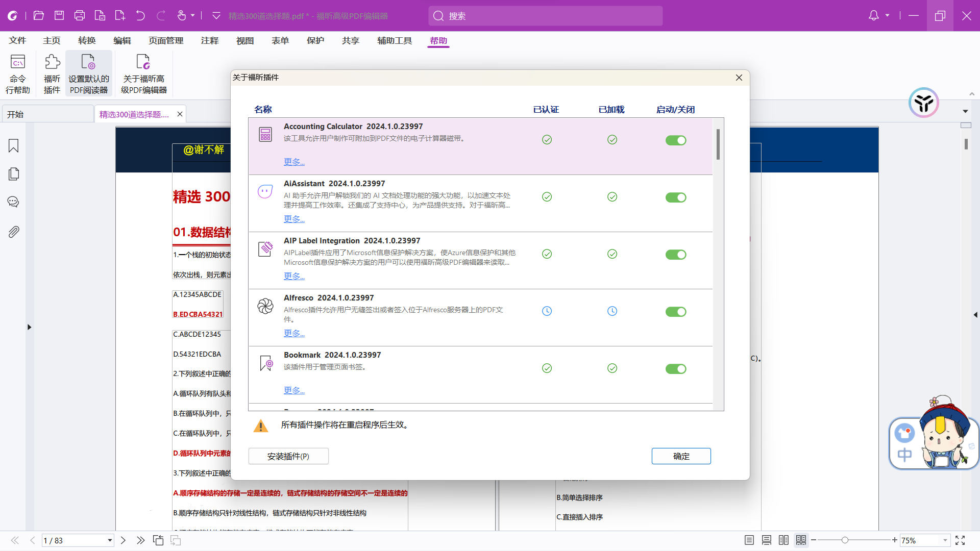Open file folder icon in title bar
Screen dimensions: 980x551
39,16
